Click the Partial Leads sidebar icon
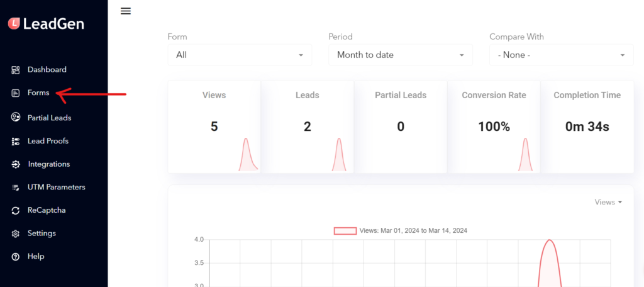The image size is (644, 287). (x=15, y=118)
